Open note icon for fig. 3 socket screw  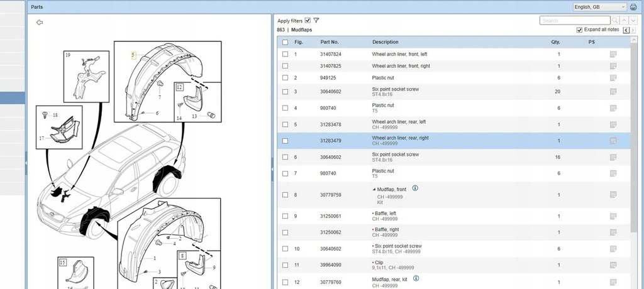pyautogui.click(x=613, y=92)
